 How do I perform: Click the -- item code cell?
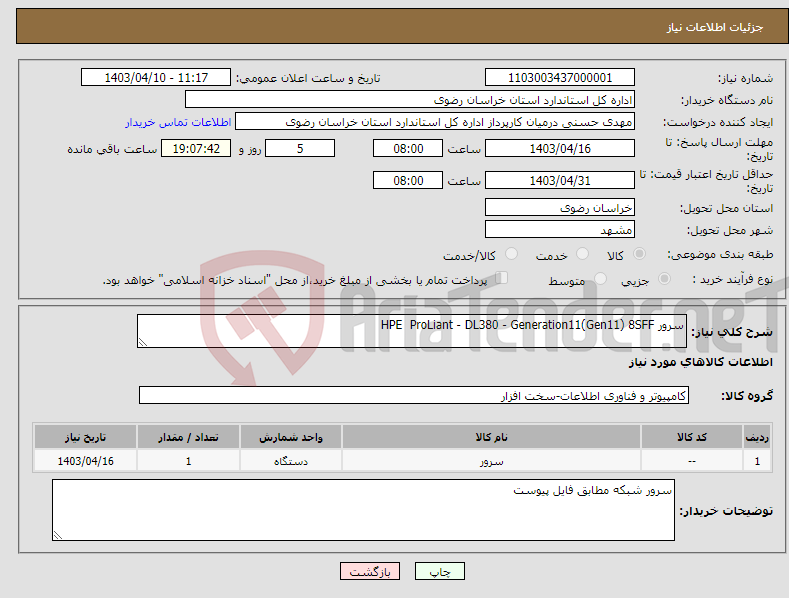click(692, 461)
